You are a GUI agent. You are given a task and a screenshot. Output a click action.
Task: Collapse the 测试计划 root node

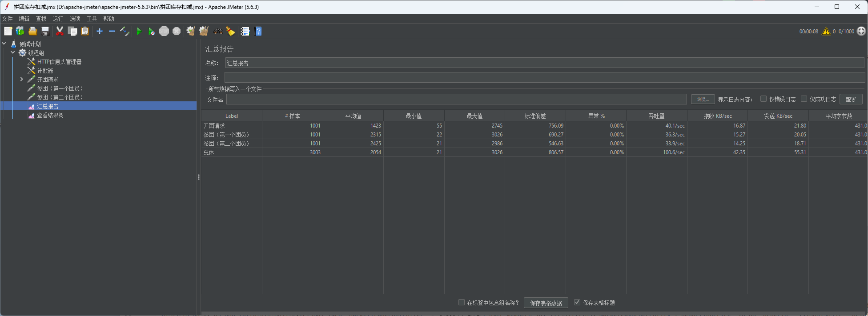click(4, 44)
